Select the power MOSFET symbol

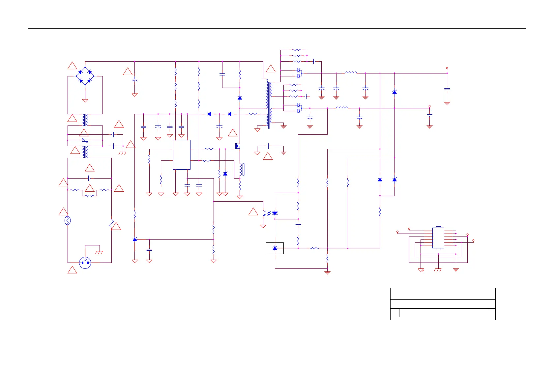(237, 146)
